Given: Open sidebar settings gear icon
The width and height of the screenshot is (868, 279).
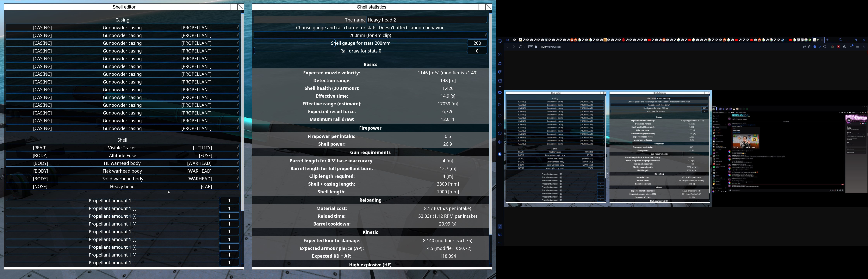Looking at the screenshot, I should click(x=500, y=142).
